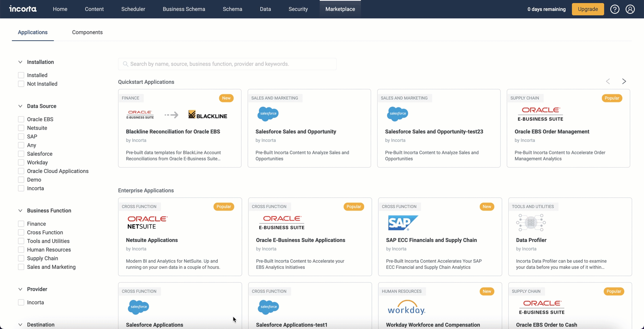Viewport: 644px width, 329px height.
Task: Click the 0 days remaining text
Action: pos(547,9)
